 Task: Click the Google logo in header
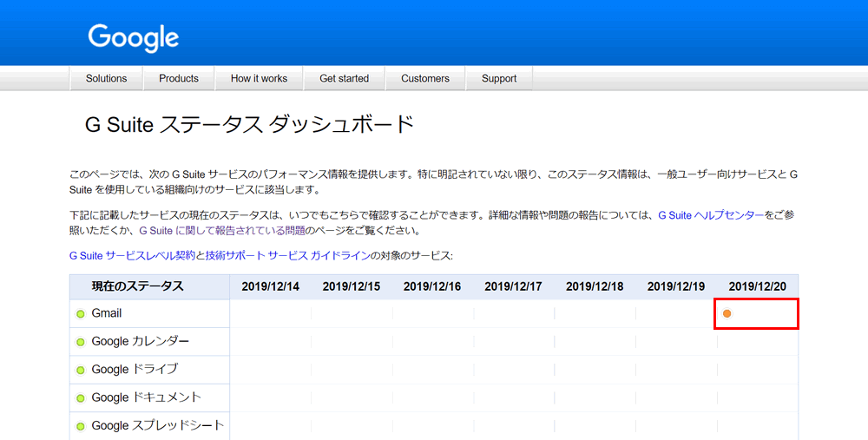[133, 37]
